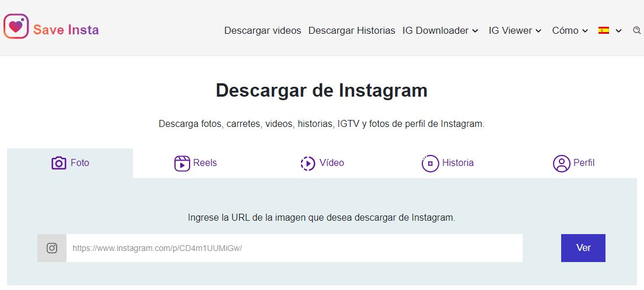This screenshot has height=290, width=644.
Task: Click the Reels clapper icon
Action: tap(182, 163)
